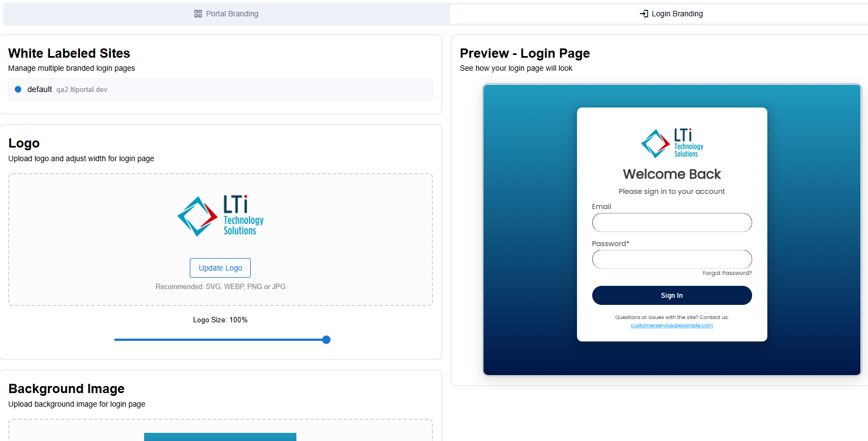This screenshot has width=868, height=441.
Task: Click the Preview - Login Page heading
Action: 524,53
